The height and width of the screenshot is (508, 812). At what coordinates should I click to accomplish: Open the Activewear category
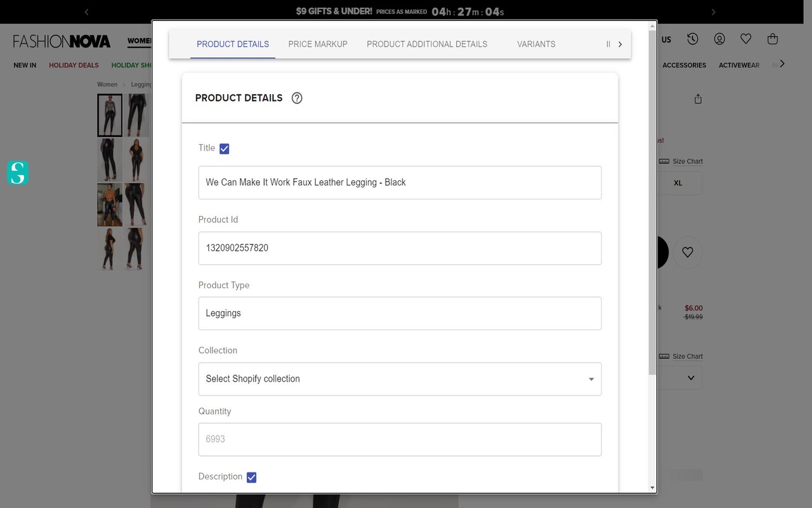739,65
